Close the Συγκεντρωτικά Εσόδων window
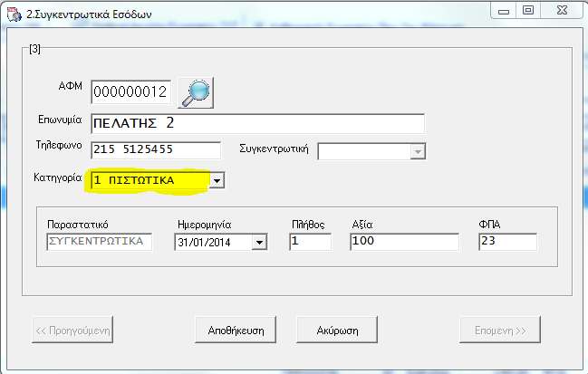Viewport: 588px width, 374px height. [562, 11]
